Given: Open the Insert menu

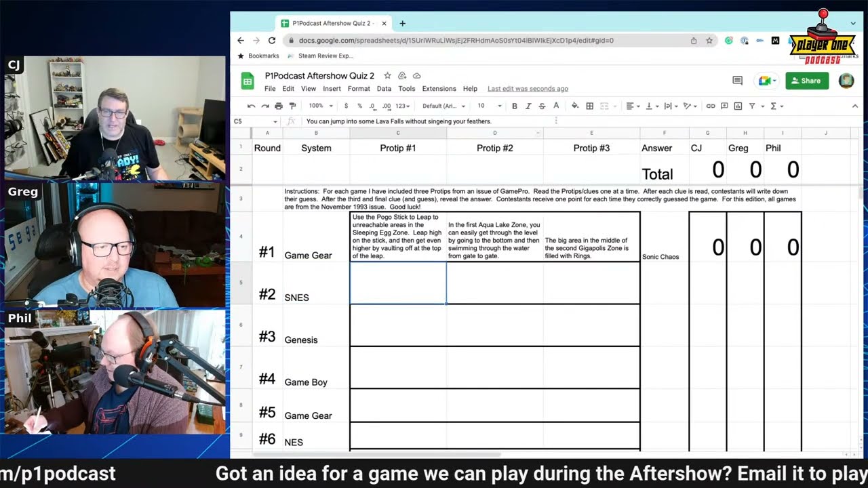Looking at the screenshot, I should coord(332,89).
